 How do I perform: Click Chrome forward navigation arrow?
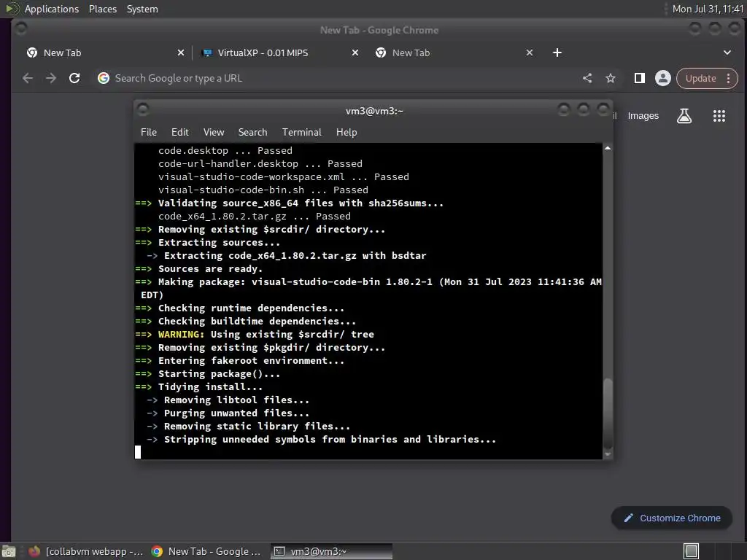[x=51, y=78]
